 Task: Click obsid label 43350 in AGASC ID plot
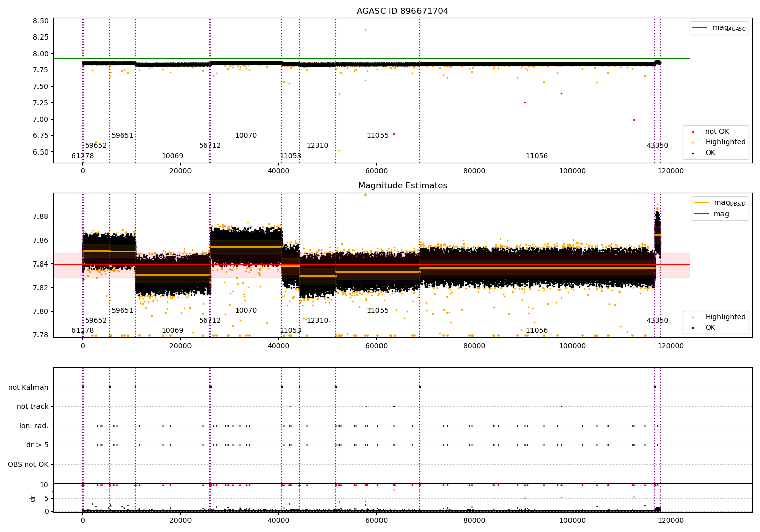point(658,146)
